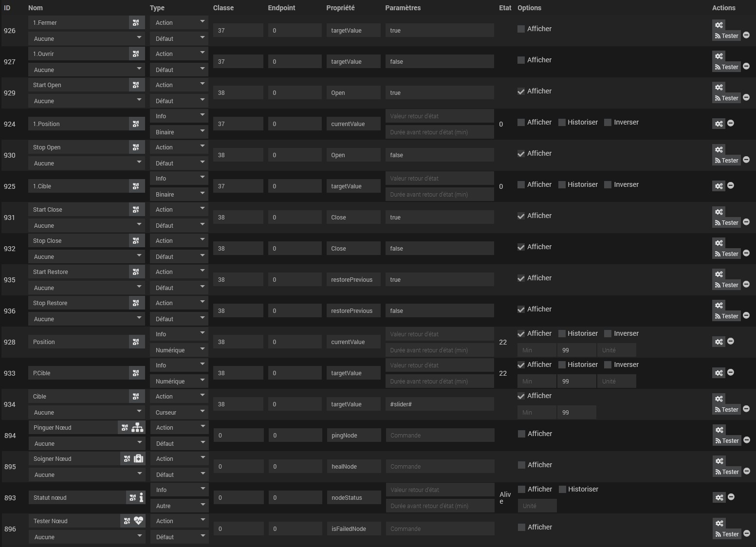
Task: Click the #slider# parameter field for Cible
Action: [x=440, y=404]
